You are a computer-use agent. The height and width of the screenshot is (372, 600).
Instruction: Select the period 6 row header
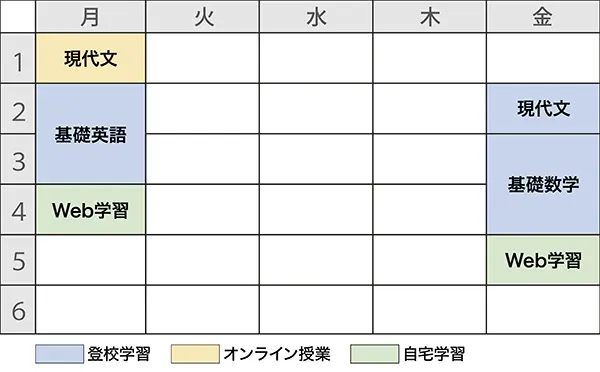pyautogui.click(x=18, y=310)
